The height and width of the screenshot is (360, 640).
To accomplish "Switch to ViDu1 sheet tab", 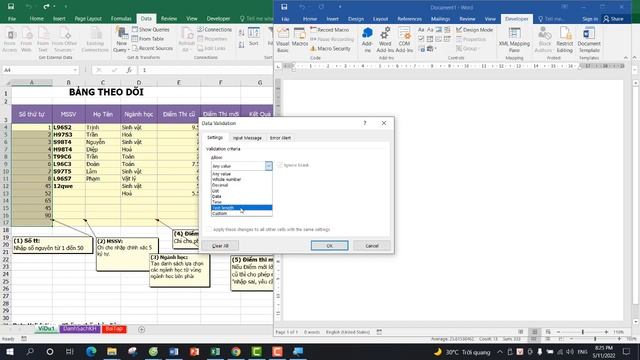I will (x=46, y=329).
